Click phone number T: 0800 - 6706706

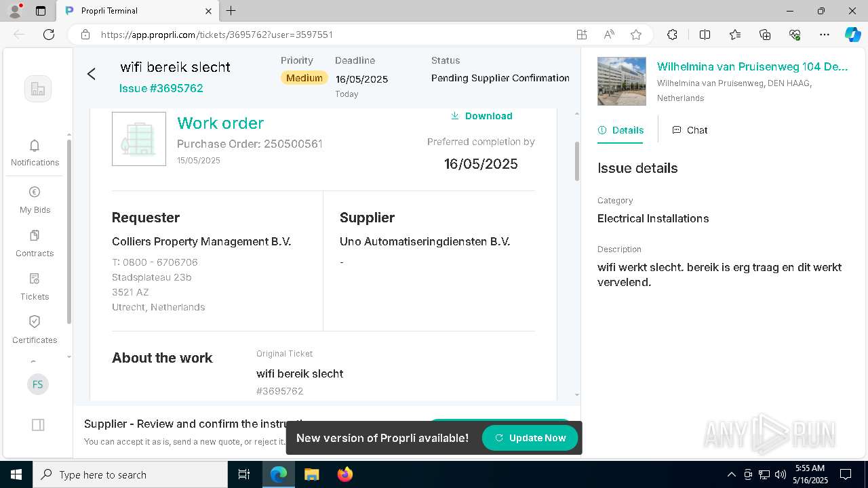pyautogui.click(x=155, y=262)
